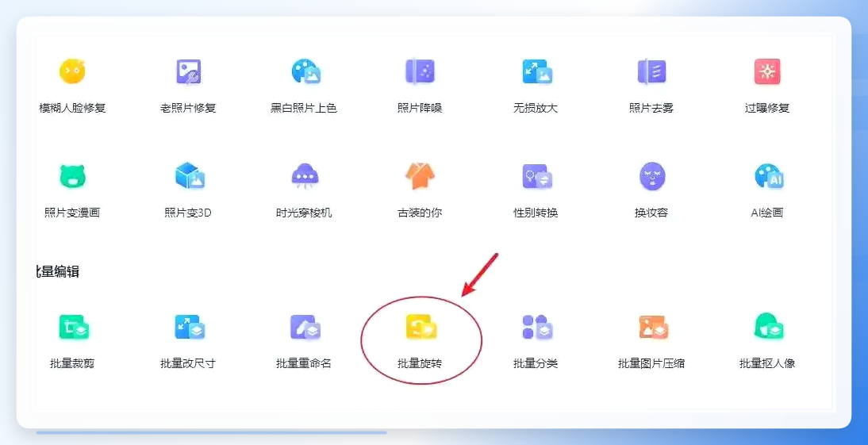
Task: Select the AI绘画 painting icon
Action: (x=769, y=176)
